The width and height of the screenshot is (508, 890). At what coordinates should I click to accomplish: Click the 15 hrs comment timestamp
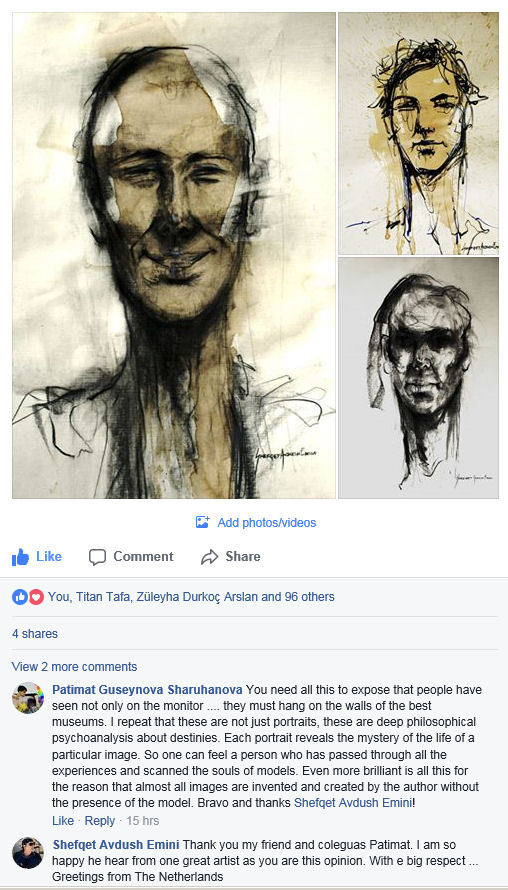click(142, 821)
